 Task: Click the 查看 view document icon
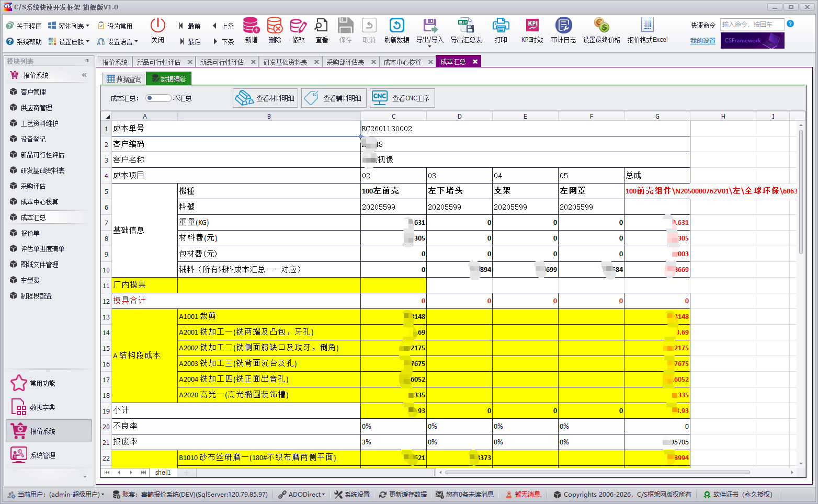(321, 25)
